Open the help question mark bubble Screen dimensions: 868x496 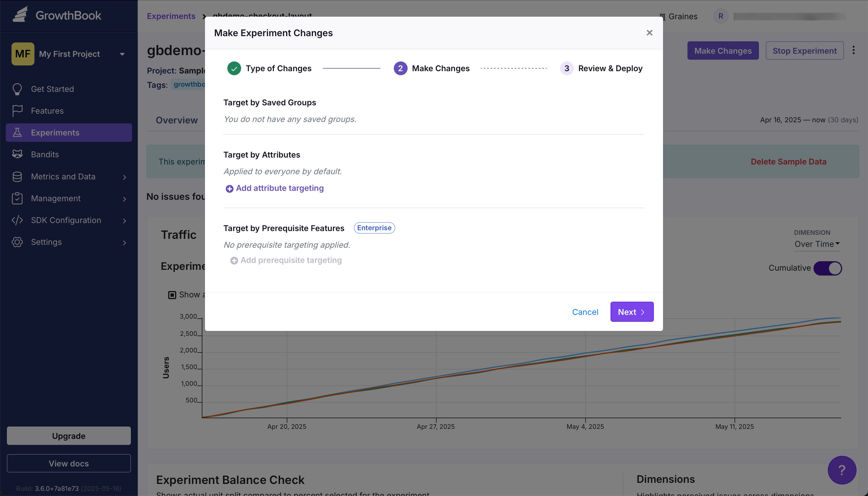[842, 470]
